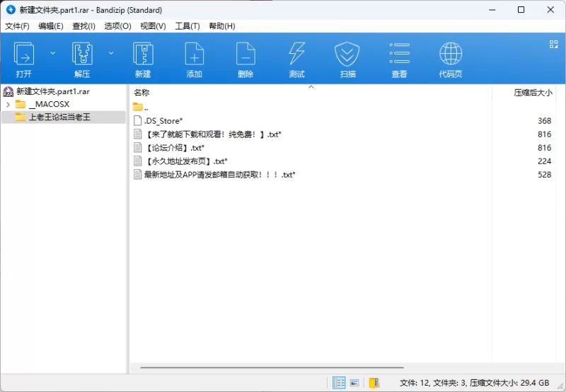Open the 帮助(H) menu
566x392 pixels.
pyautogui.click(x=222, y=26)
